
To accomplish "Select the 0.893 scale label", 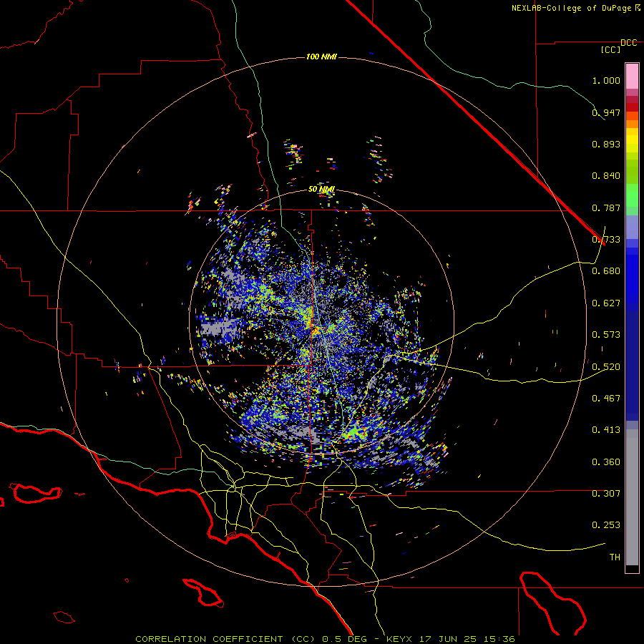I will [606, 144].
